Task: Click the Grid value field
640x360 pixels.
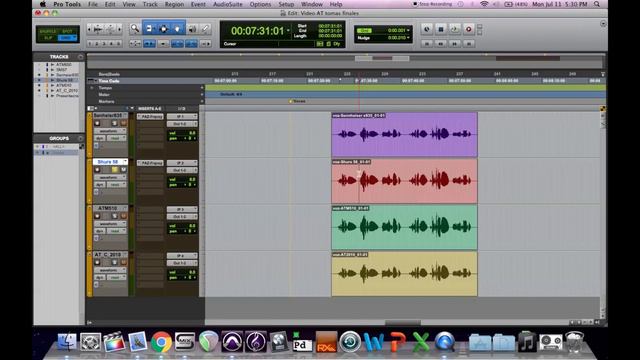Action: tap(397, 31)
